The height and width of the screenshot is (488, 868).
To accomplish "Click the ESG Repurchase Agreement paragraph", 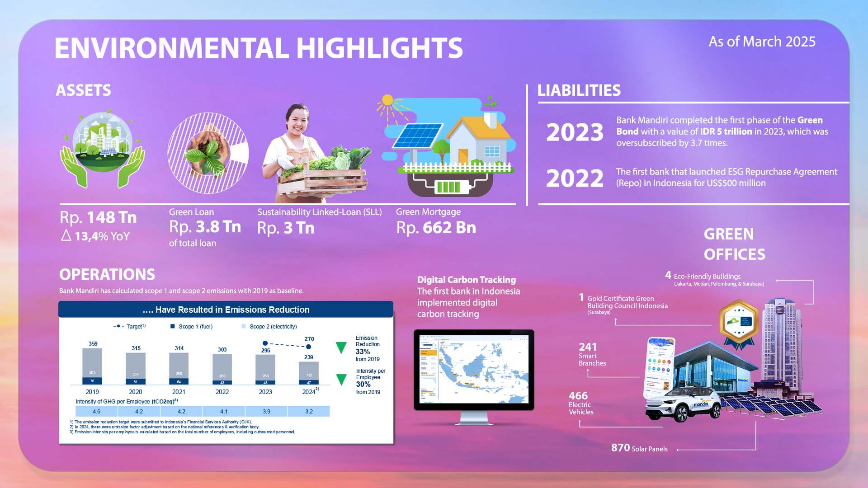I will click(x=726, y=177).
